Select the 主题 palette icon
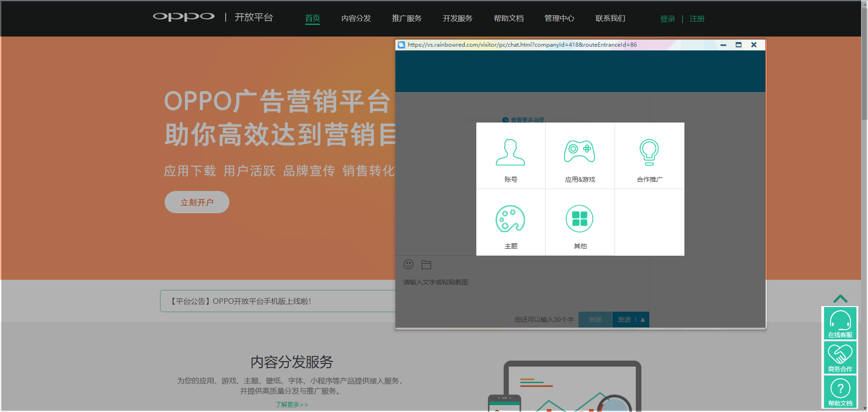The height and width of the screenshot is (412, 868). coord(511,219)
